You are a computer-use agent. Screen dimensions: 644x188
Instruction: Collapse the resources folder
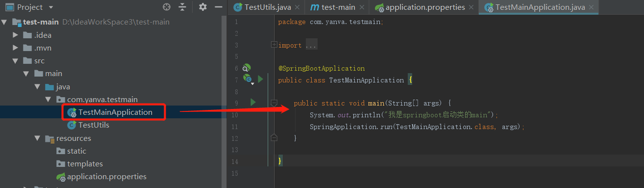pos(37,138)
